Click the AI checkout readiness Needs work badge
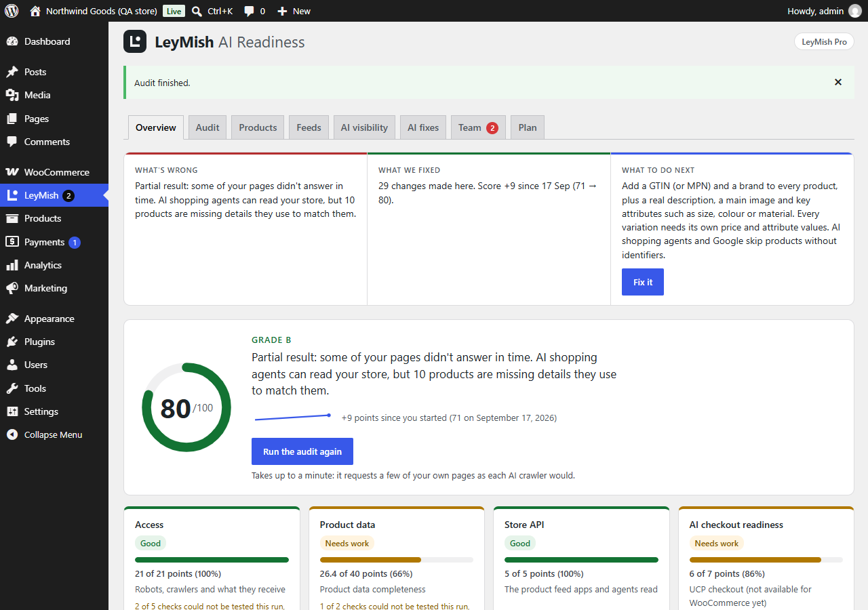 tap(717, 543)
